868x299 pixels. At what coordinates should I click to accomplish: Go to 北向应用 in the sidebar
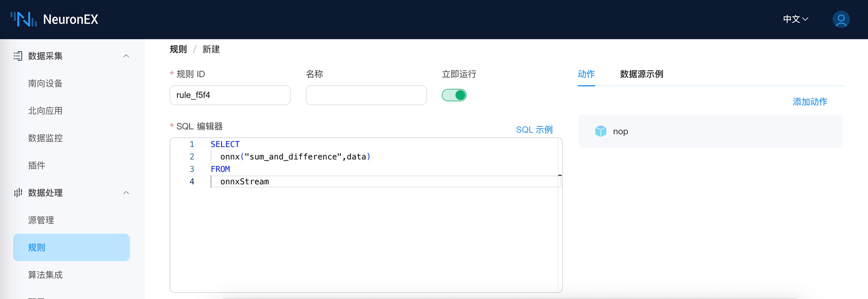pyautogui.click(x=45, y=111)
